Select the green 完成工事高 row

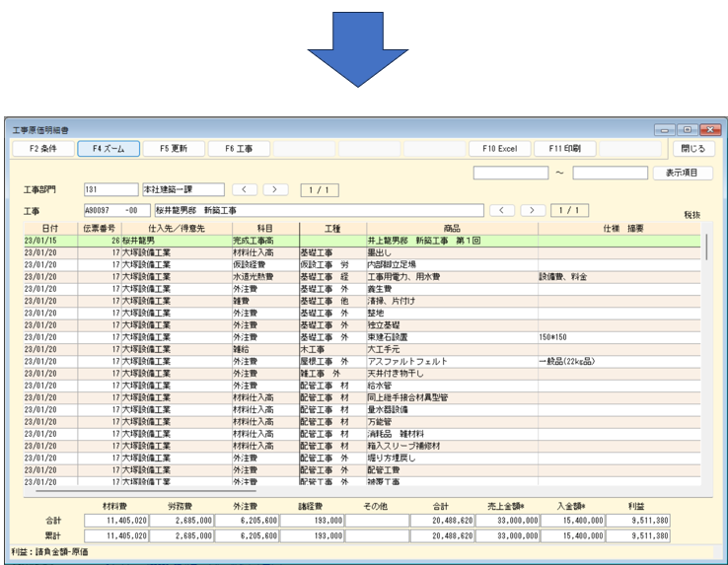(362, 241)
